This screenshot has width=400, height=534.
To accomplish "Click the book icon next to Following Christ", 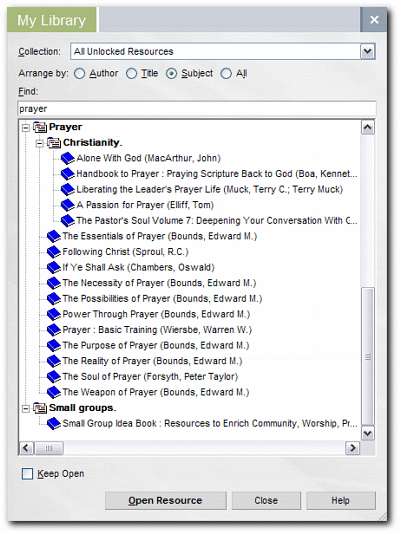I will [x=54, y=252].
